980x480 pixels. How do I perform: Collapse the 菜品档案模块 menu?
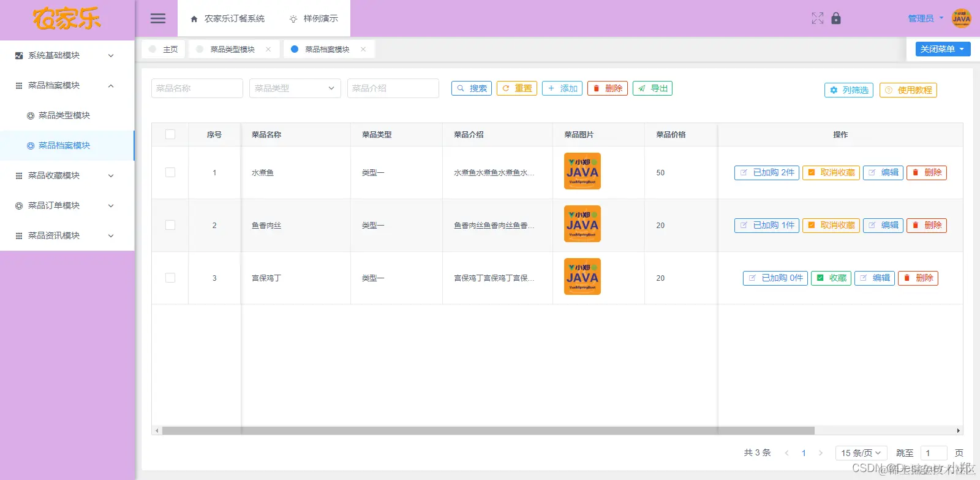pos(67,85)
